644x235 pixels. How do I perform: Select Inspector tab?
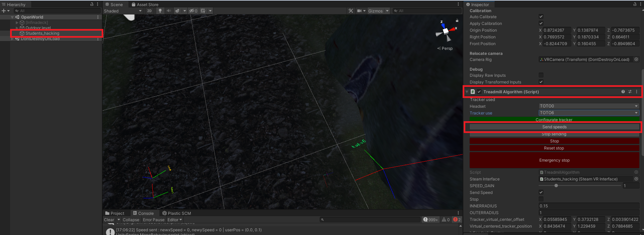478,4
